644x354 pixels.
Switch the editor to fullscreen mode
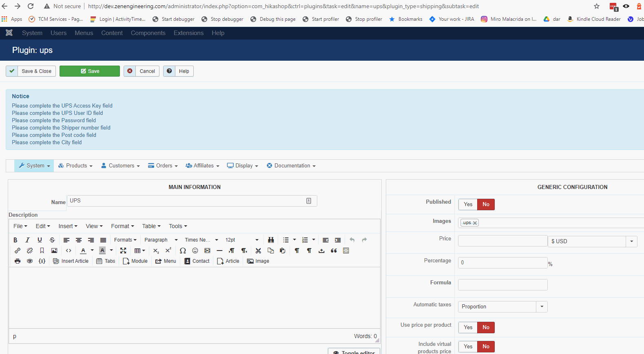pos(123,251)
